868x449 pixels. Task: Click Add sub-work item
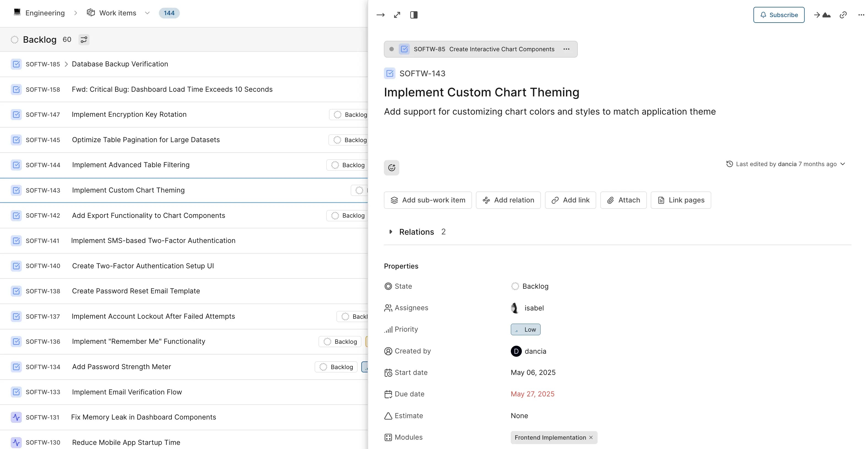(428, 200)
